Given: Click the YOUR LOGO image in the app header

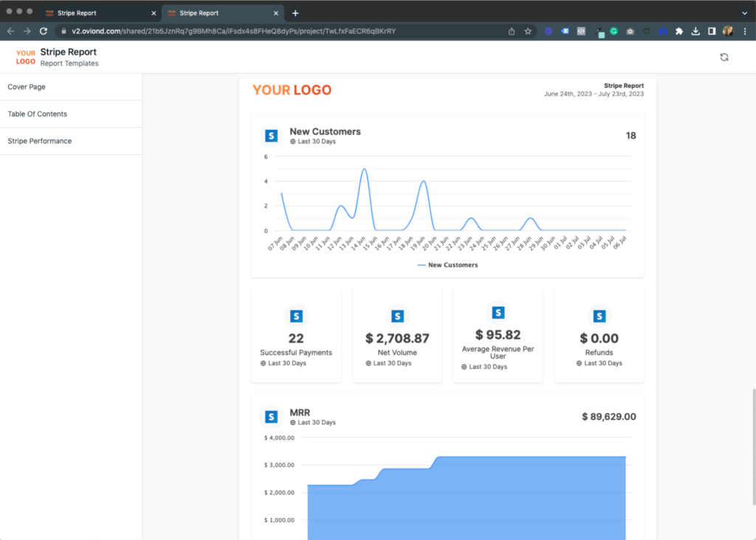Looking at the screenshot, I should click(26, 58).
